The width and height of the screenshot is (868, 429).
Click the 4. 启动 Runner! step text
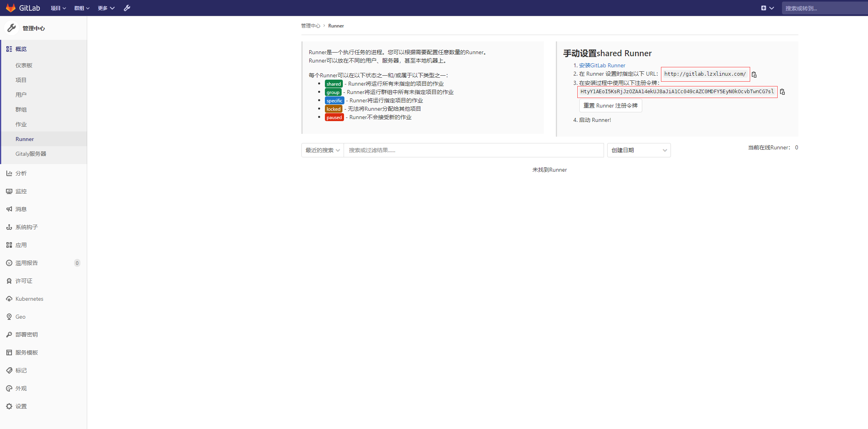[x=592, y=120]
